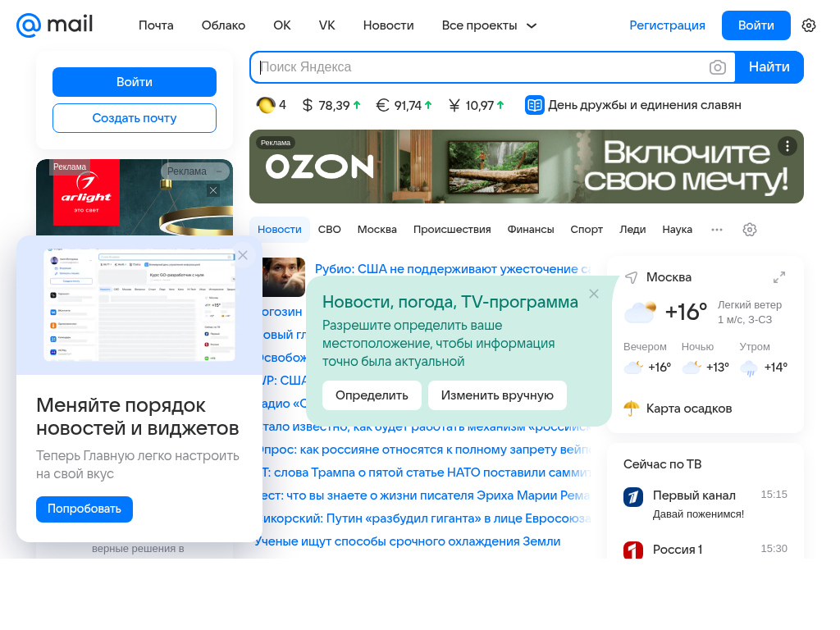Open Новости in top navigation
The height and width of the screenshot is (630, 840).
click(x=388, y=25)
